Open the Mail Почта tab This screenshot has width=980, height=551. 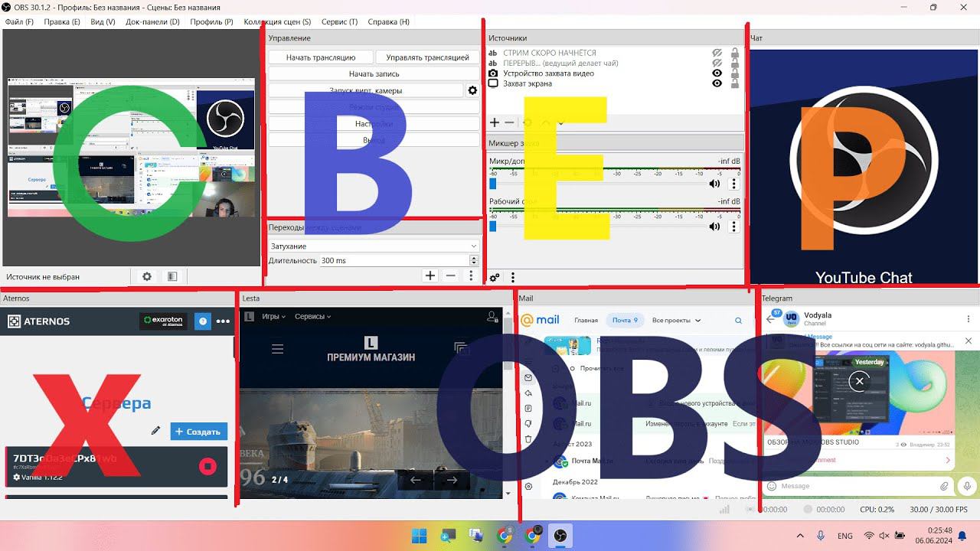[625, 321]
